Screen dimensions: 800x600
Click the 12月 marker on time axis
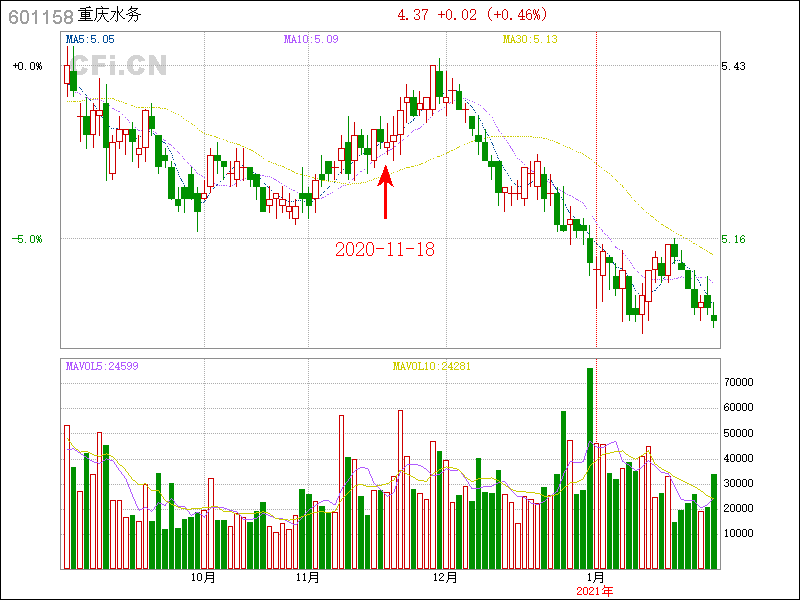(446, 578)
